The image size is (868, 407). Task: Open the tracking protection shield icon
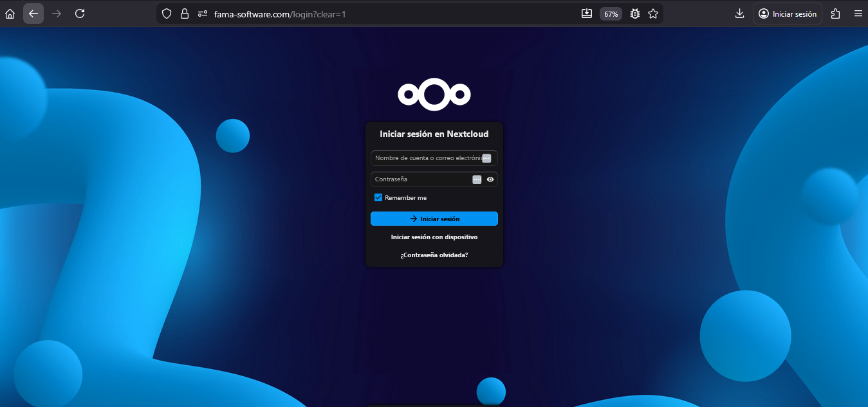tap(167, 14)
